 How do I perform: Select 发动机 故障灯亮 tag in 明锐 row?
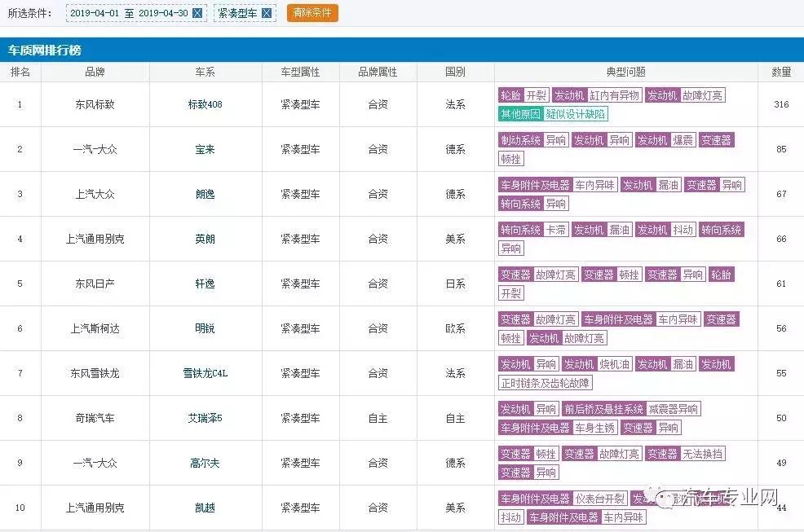[567, 338]
